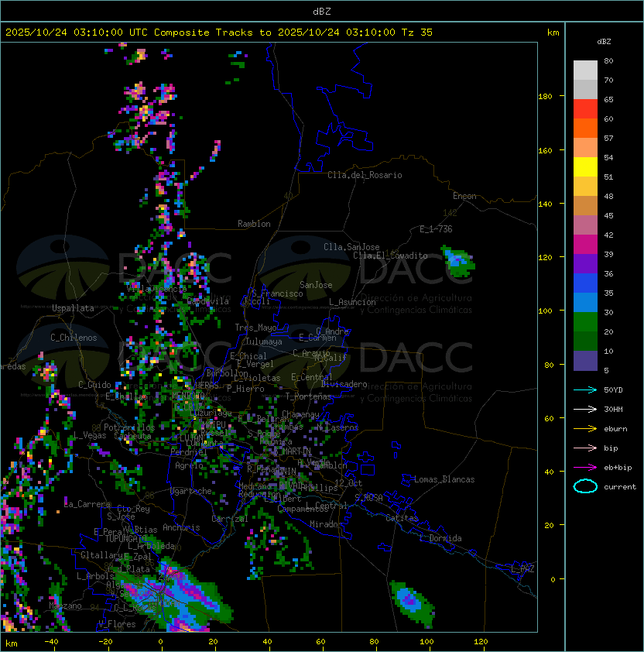Screen dimensions: 644x652
Task: Click the 'V_Flores' place label
Action: pyautogui.click(x=117, y=624)
